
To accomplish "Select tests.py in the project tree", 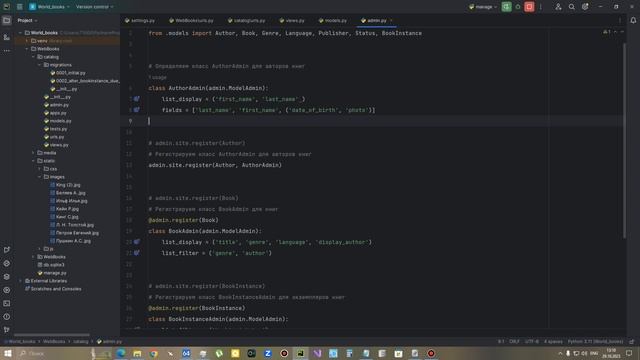I will pyautogui.click(x=55, y=129).
